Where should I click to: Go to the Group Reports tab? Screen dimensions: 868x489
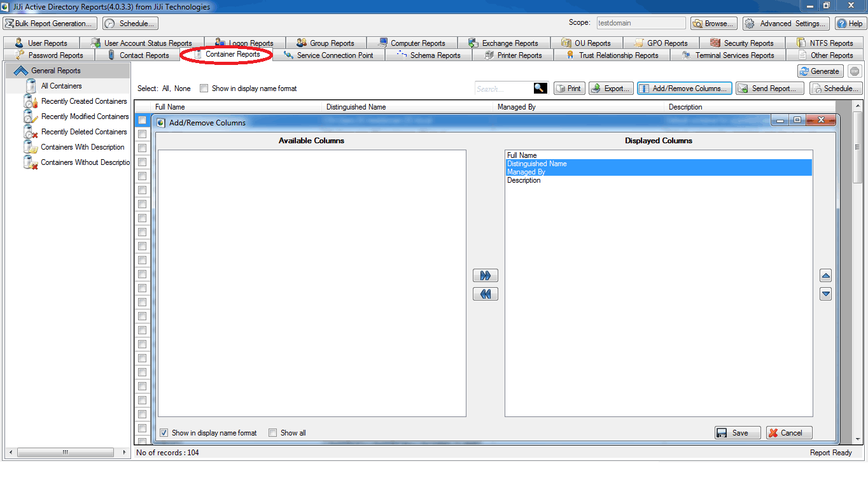(326, 43)
